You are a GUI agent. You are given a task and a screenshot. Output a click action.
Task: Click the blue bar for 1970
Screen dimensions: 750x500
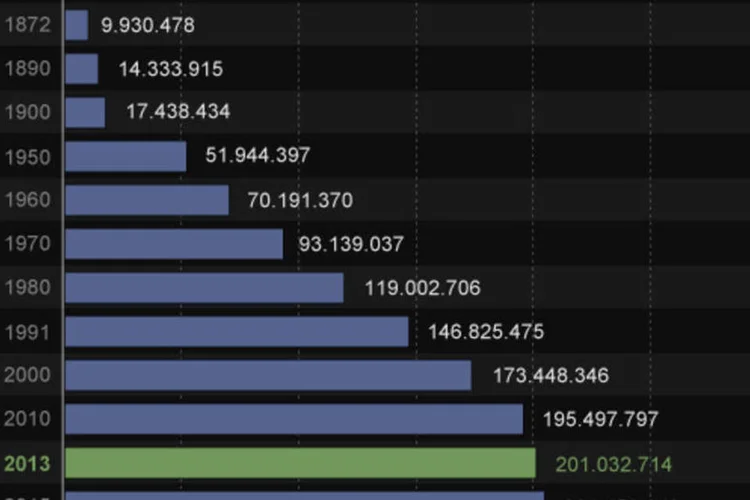point(174,244)
